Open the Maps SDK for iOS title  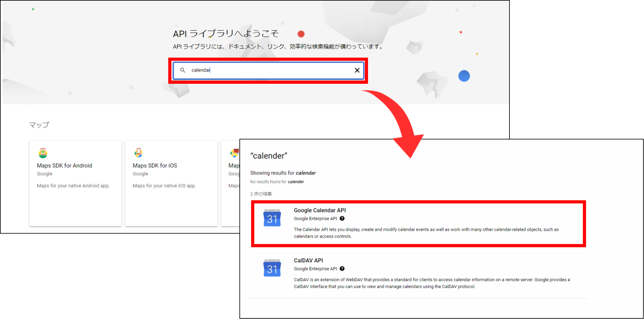pos(155,166)
